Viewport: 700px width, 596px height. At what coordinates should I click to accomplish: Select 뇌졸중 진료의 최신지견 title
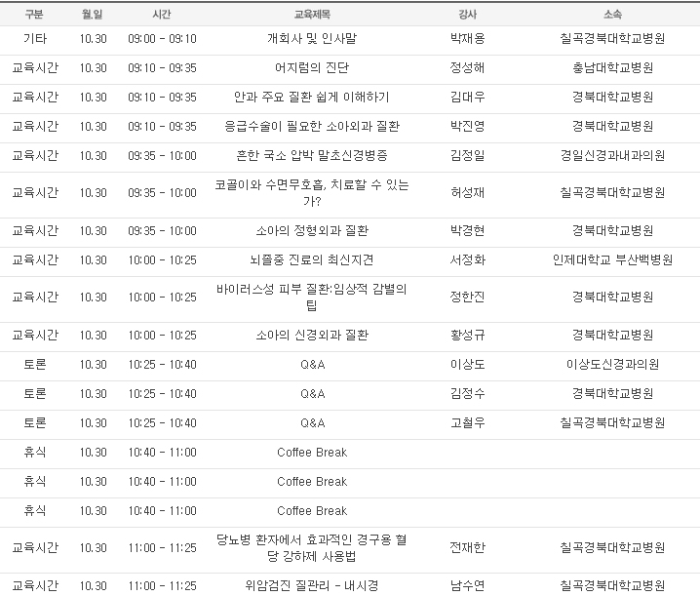[312, 260]
